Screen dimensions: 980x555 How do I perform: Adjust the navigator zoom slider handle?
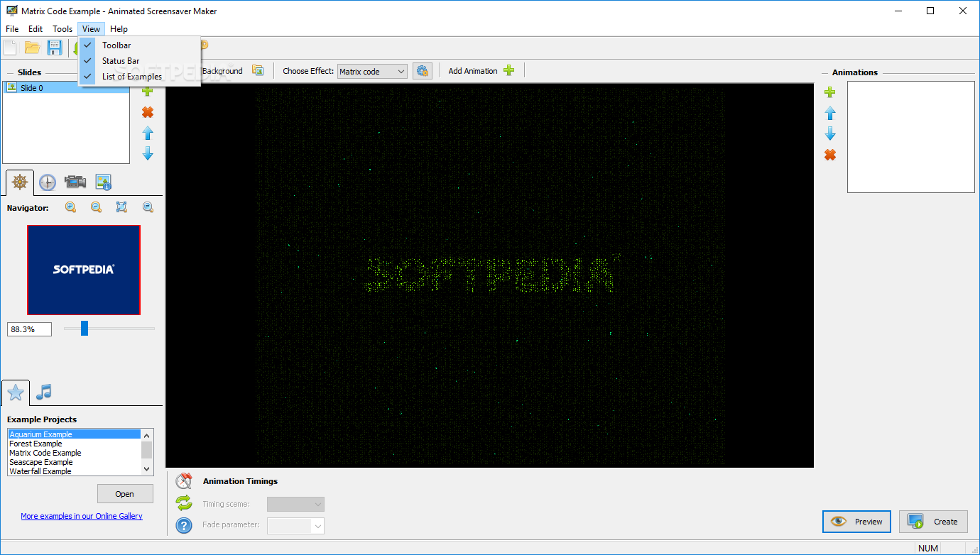[x=85, y=328]
